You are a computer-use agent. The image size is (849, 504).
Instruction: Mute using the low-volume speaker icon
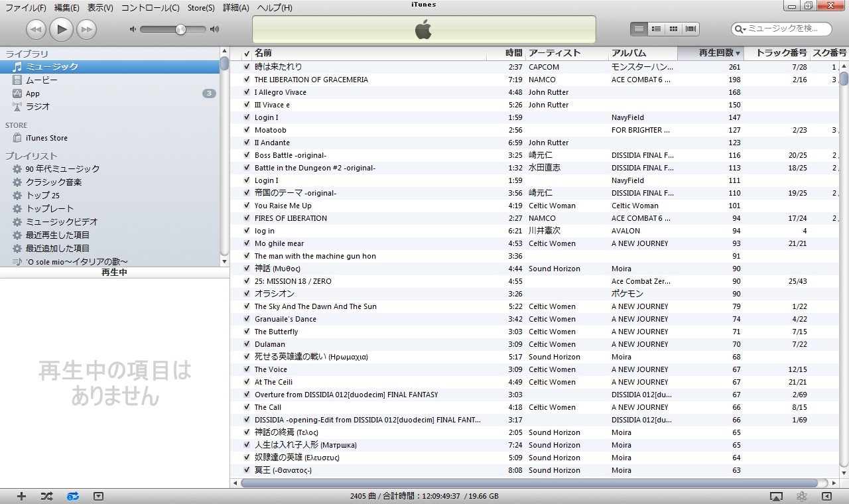point(133,29)
